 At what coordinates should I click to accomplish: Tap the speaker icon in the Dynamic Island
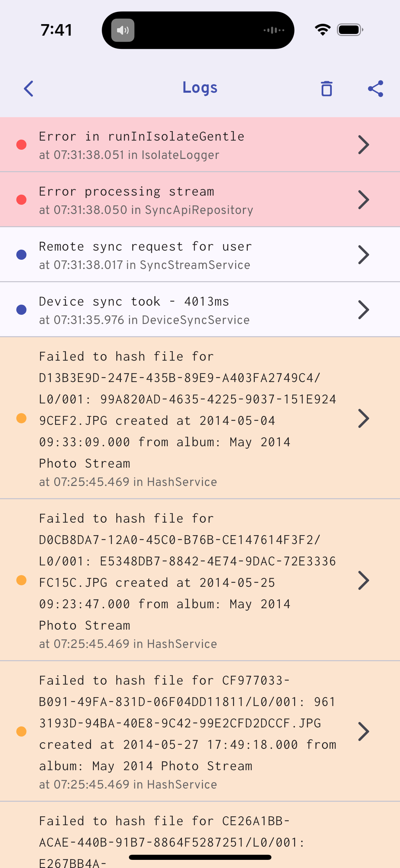click(123, 30)
